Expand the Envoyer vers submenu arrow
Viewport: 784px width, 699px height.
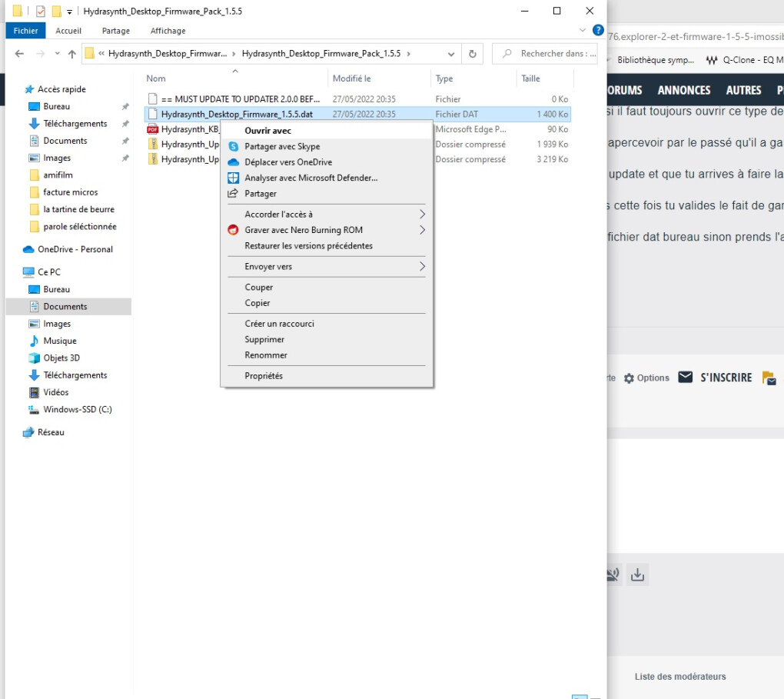click(422, 266)
